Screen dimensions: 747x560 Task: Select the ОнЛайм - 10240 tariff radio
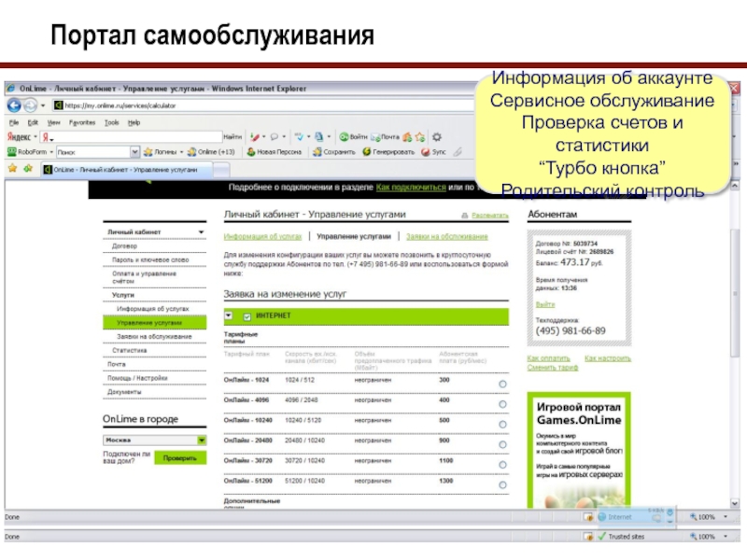(x=502, y=425)
